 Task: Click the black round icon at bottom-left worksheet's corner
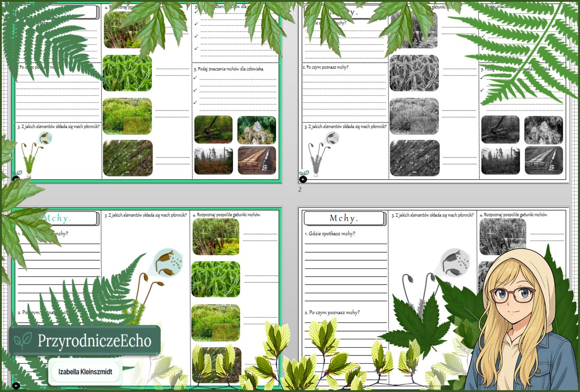[16, 386]
